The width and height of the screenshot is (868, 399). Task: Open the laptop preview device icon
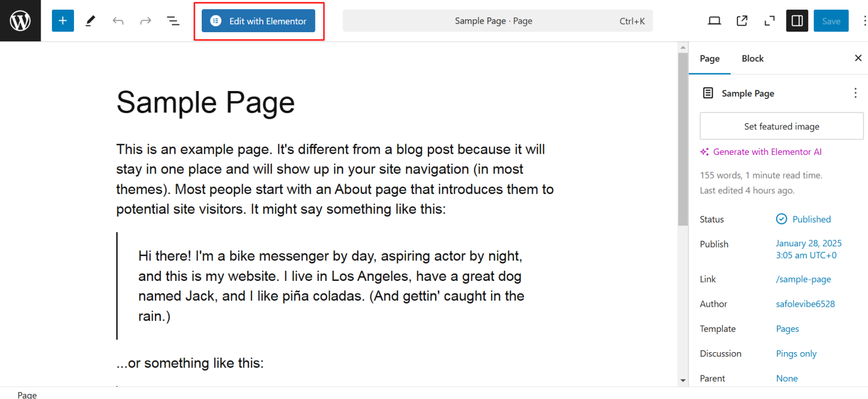click(714, 21)
